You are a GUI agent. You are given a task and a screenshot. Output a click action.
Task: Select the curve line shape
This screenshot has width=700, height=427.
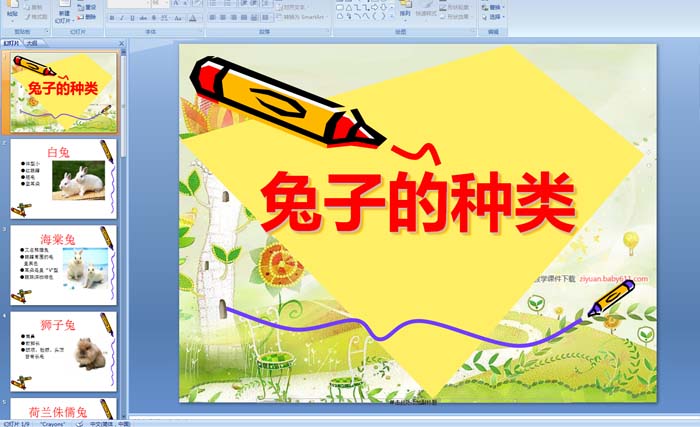point(366,16)
